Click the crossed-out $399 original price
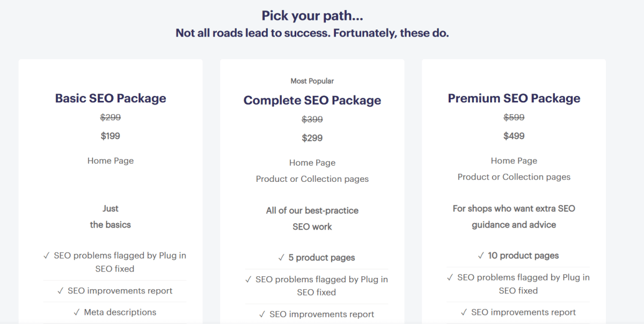This screenshot has width=644, height=324. [x=312, y=119]
